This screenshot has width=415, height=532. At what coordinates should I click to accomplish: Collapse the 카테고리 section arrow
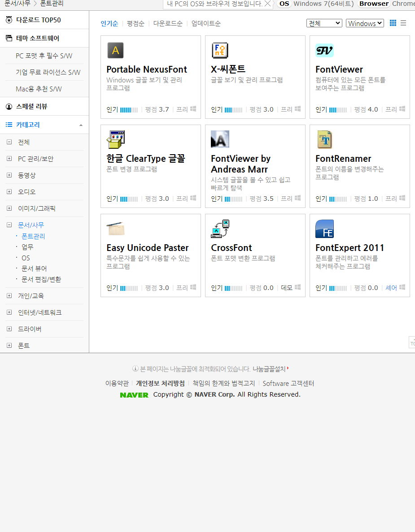tap(81, 125)
